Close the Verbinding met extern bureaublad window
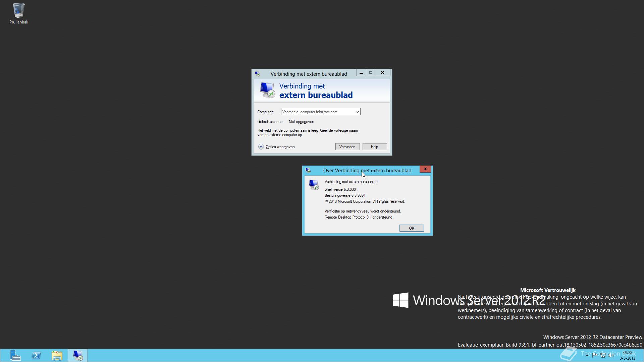This screenshot has width=644, height=362. [382, 73]
